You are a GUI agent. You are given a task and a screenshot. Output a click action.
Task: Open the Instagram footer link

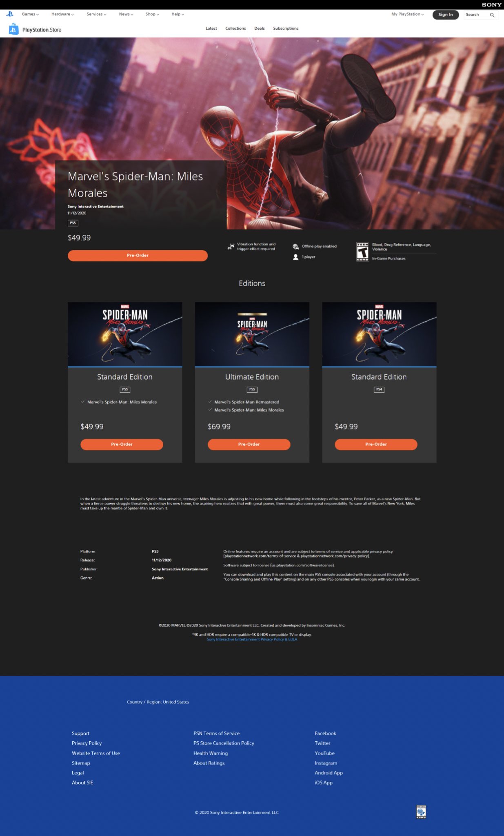pyautogui.click(x=326, y=763)
